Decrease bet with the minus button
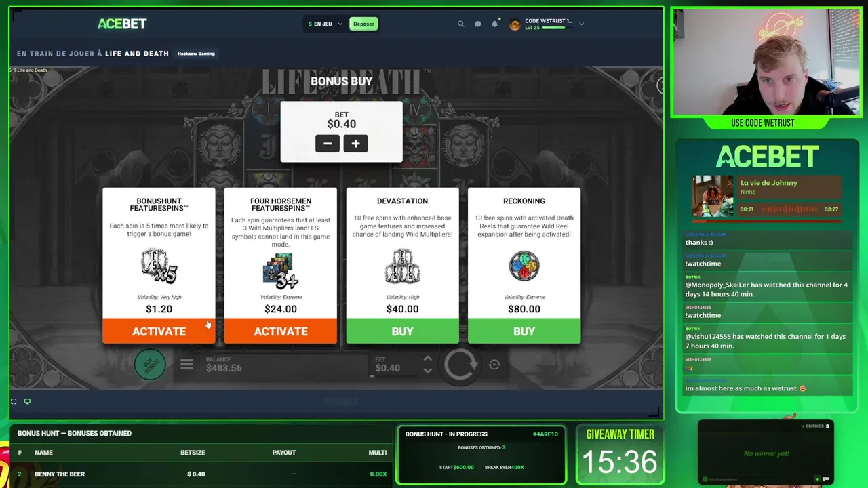The image size is (868, 488). [328, 144]
